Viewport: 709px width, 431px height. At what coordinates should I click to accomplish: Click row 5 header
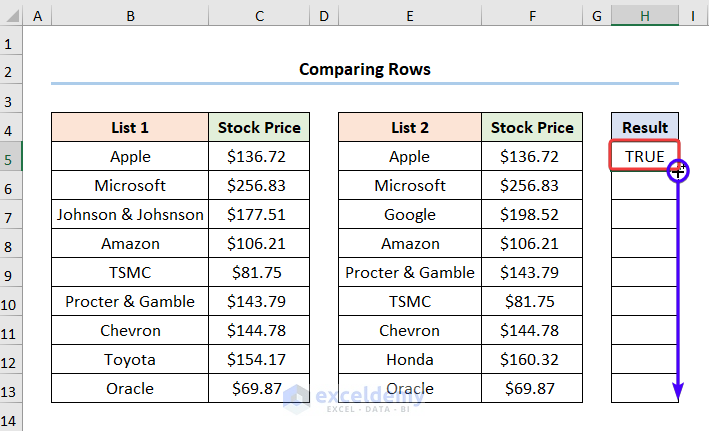pyautogui.click(x=11, y=157)
